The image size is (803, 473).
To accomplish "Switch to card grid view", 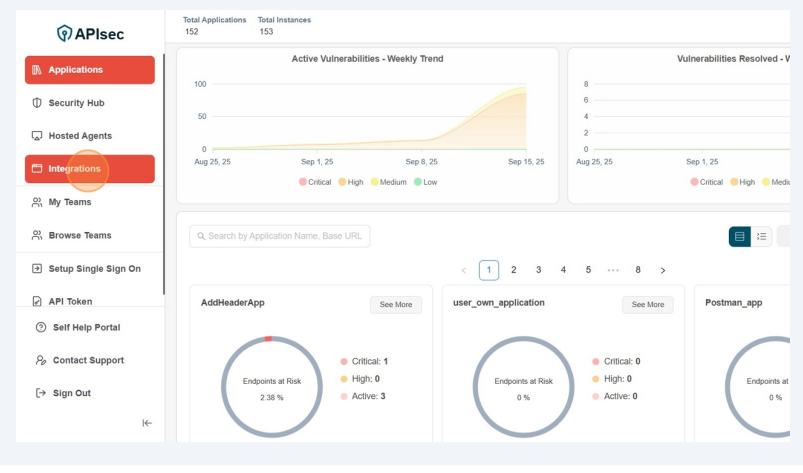I will tap(740, 237).
